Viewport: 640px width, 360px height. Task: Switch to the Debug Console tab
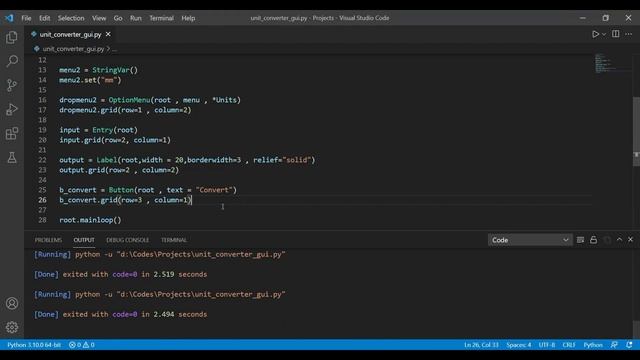coord(127,240)
